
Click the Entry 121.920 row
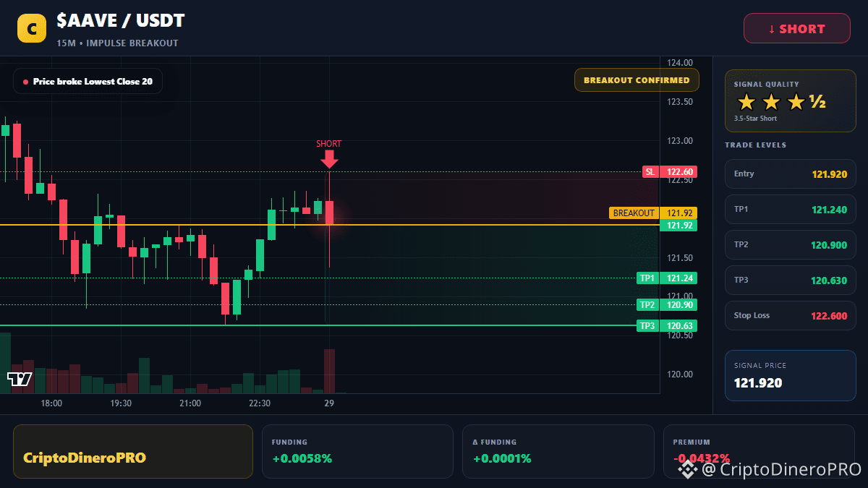790,174
